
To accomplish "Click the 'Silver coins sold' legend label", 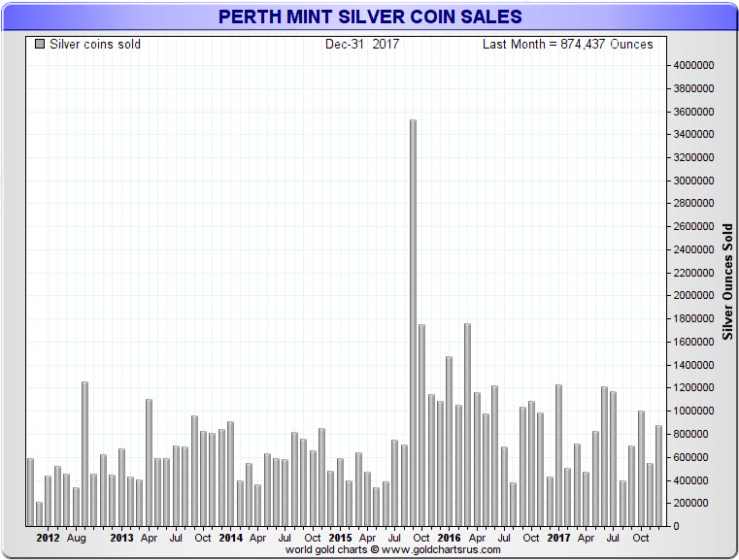I will pos(95,45).
